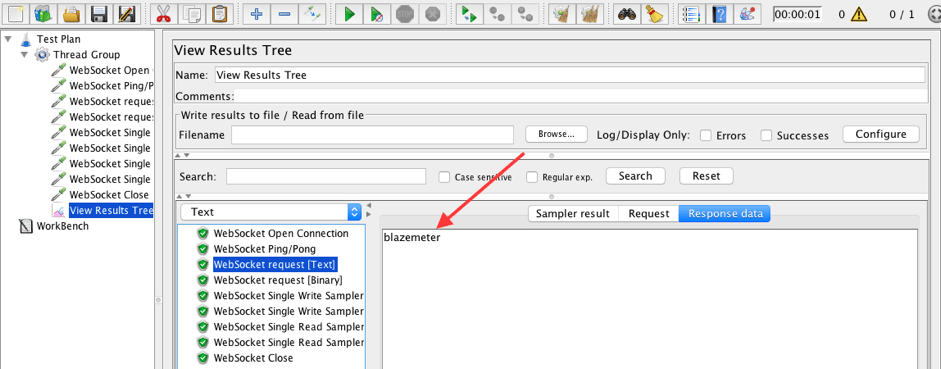Expand all nodes with the plus icon
This screenshot has height=369, width=941.
(x=257, y=13)
